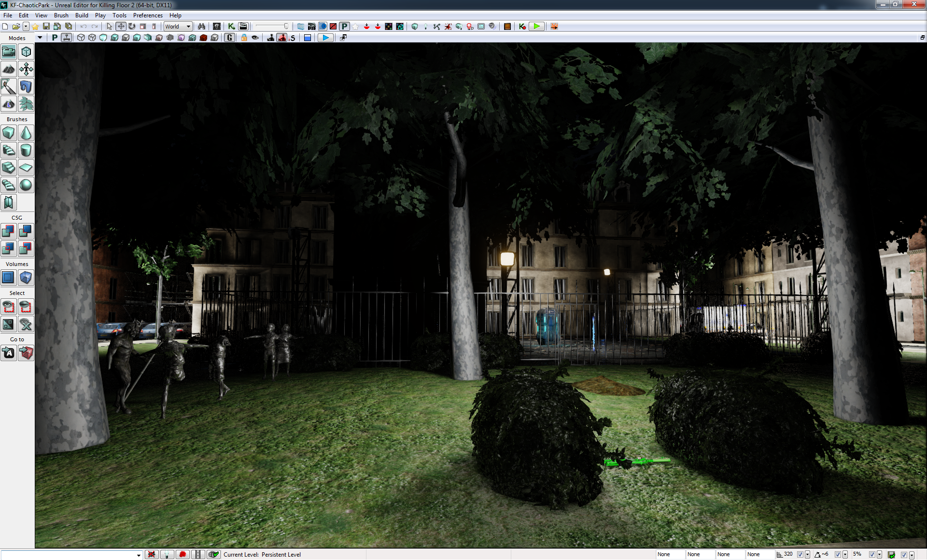Play in viewport blue arrow button

point(326,38)
